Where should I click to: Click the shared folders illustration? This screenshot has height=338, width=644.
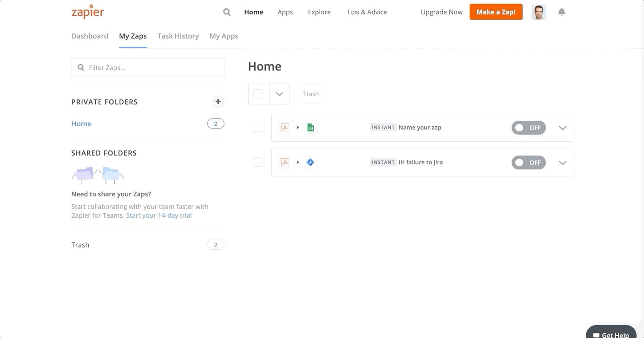click(98, 175)
